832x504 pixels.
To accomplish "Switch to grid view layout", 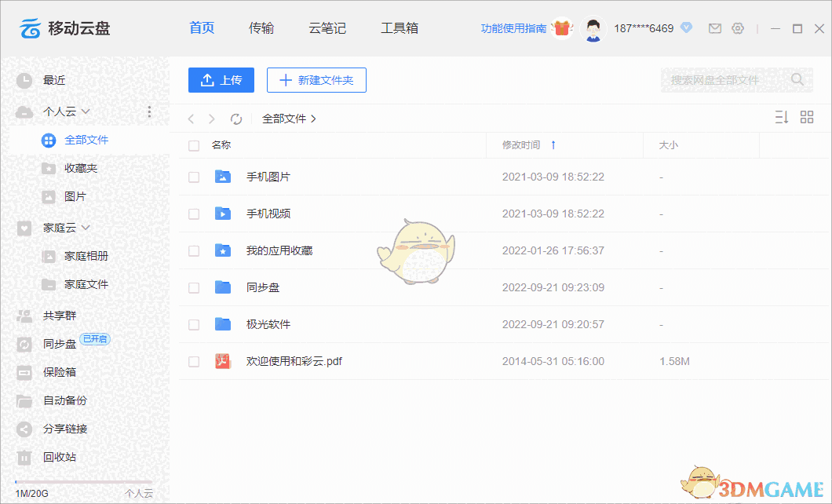I will pos(806,116).
